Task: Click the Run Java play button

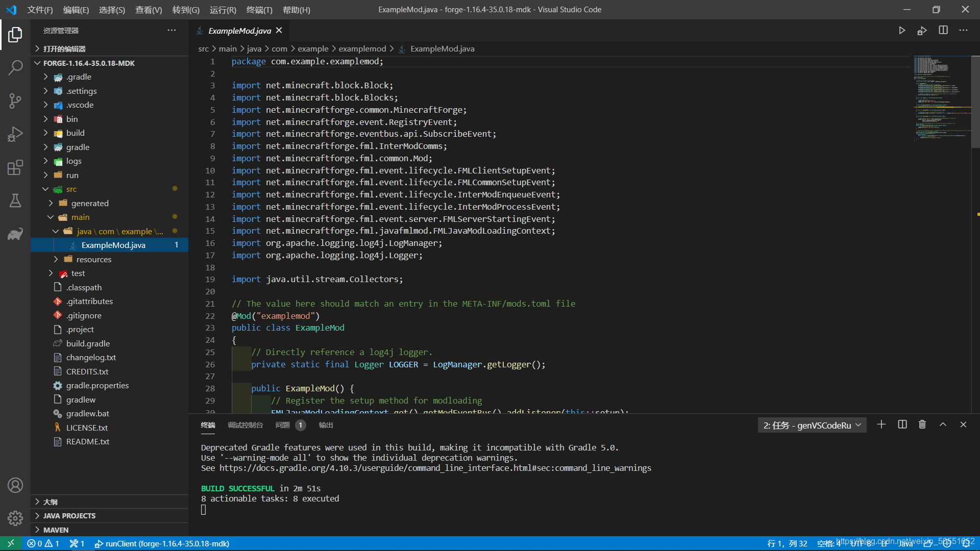Action: tap(902, 31)
